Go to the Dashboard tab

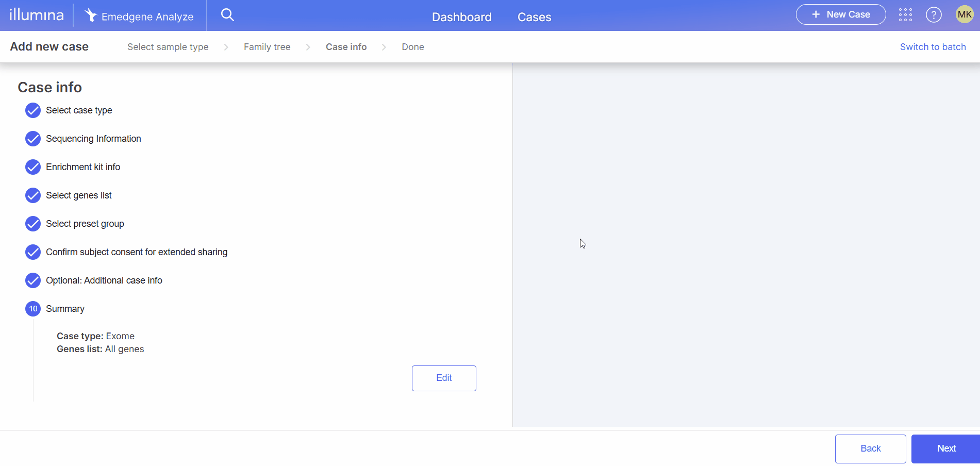tap(461, 17)
